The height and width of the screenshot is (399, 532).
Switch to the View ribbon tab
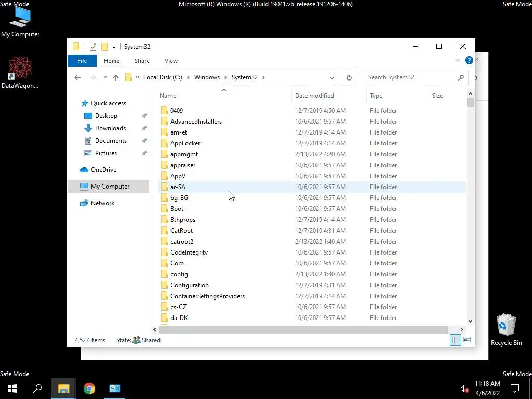[x=171, y=61]
